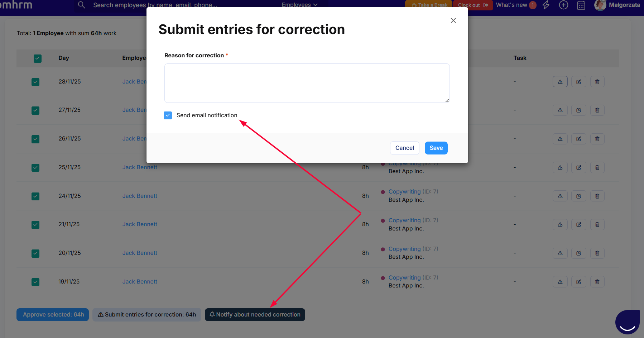The width and height of the screenshot is (644, 338).
Task: Click Cancel in correction dialog
Action: [404, 148]
